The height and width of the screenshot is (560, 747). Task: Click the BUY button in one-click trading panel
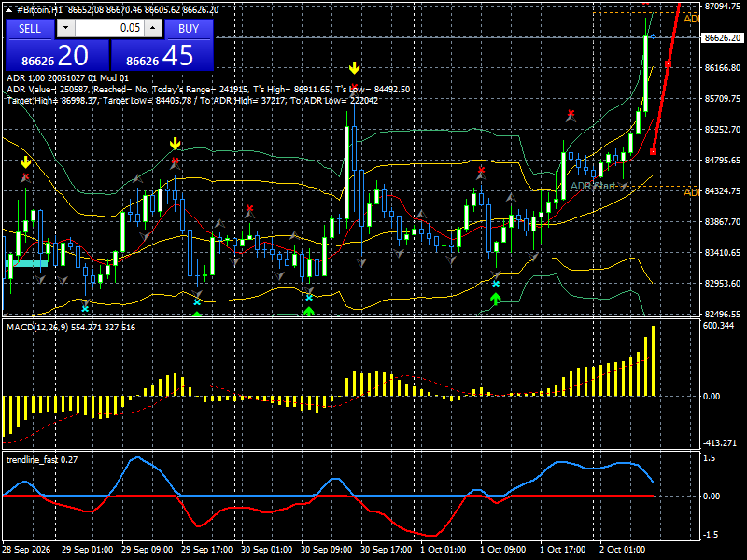(189, 29)
